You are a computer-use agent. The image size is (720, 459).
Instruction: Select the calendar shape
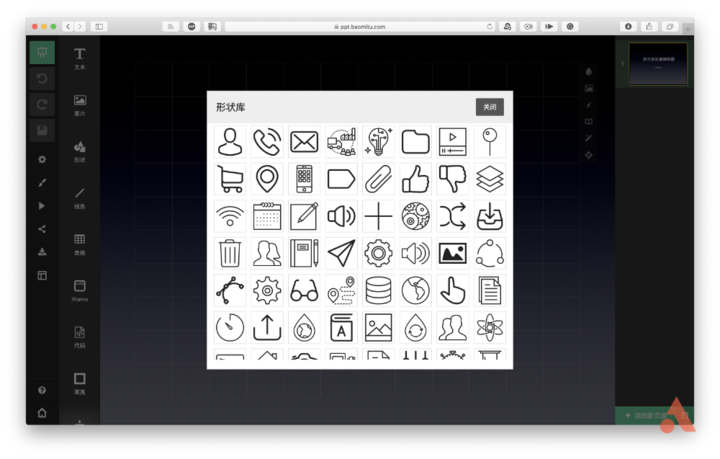click(x=267, y=216)
